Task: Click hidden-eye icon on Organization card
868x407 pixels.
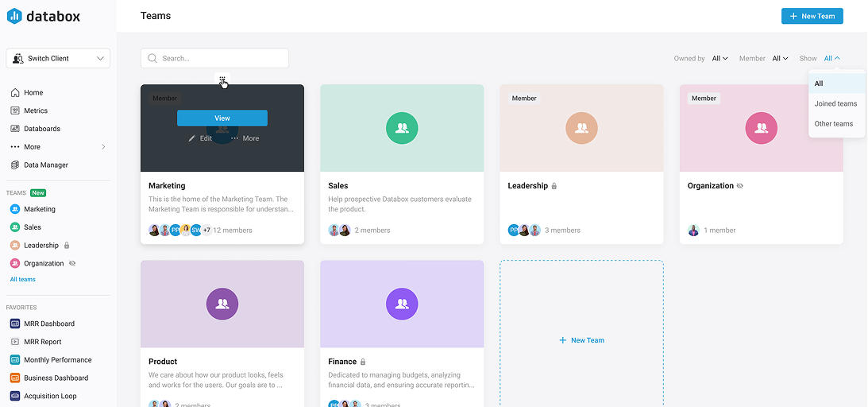Action: point(740,186)
